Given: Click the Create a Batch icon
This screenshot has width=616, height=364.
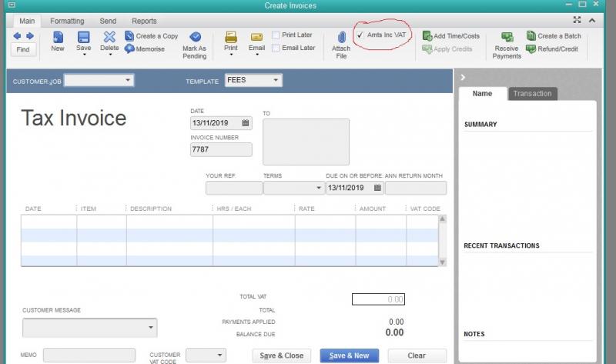Looking at the screenshot, I should tap(531, 35).
